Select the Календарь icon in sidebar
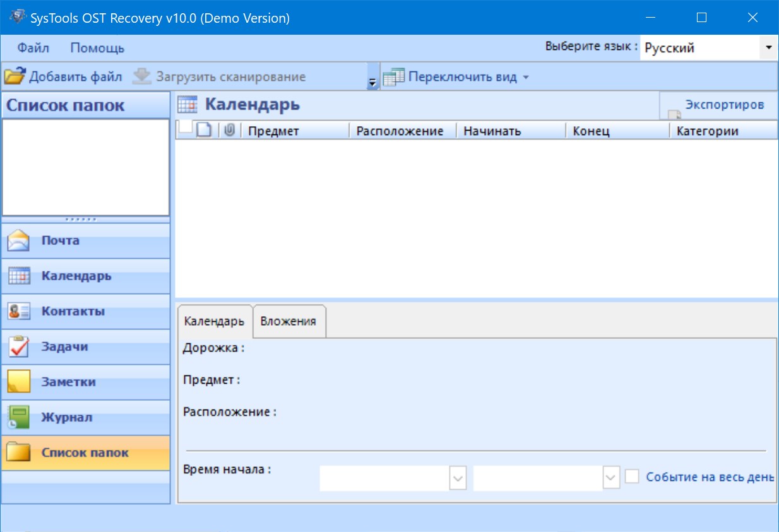779x532 pixels. coord(19,276)
